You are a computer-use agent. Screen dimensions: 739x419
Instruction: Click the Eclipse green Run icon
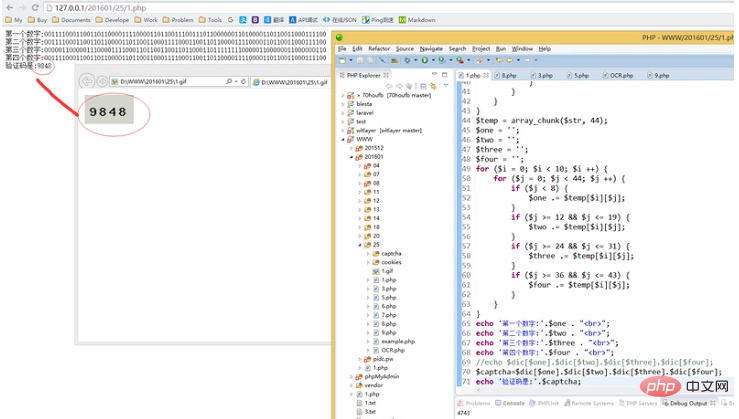[423, 60]
